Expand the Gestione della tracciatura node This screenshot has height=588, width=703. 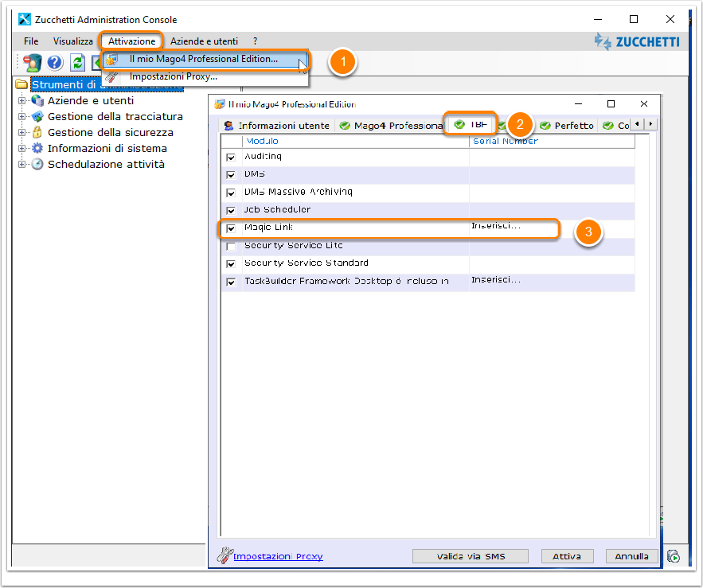click(21, 116)
